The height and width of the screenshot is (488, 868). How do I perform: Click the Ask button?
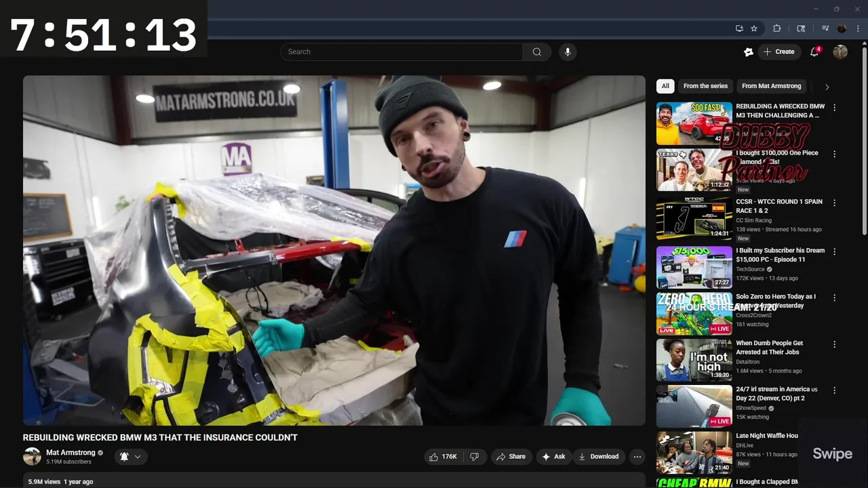click(553, 457)
